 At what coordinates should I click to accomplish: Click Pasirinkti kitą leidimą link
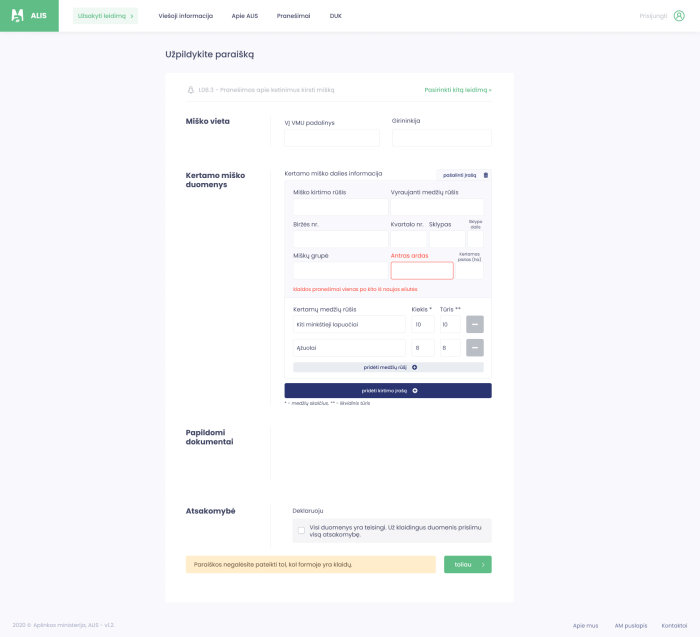[x=458, y=90]
